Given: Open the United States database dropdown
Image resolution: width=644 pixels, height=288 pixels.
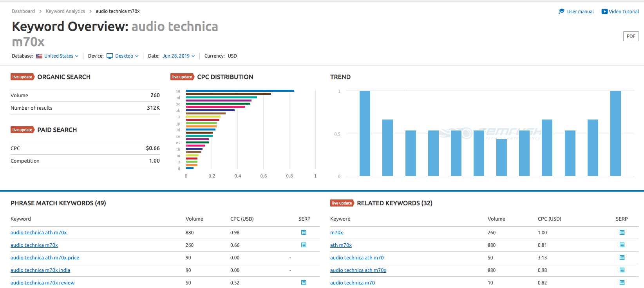Looking at the screenshot, I should coord(61,56).
